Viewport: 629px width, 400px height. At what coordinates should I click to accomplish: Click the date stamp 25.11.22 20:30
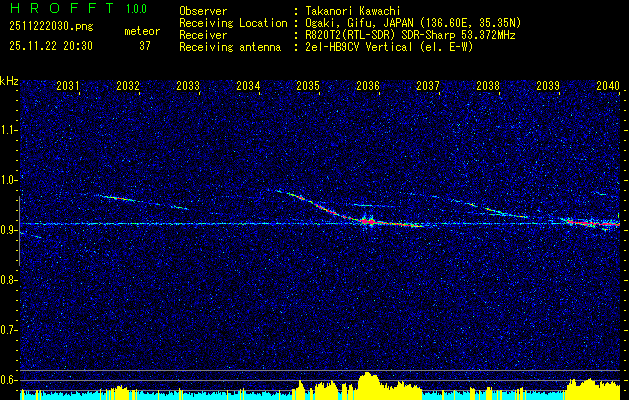click(x=51, y=46)
